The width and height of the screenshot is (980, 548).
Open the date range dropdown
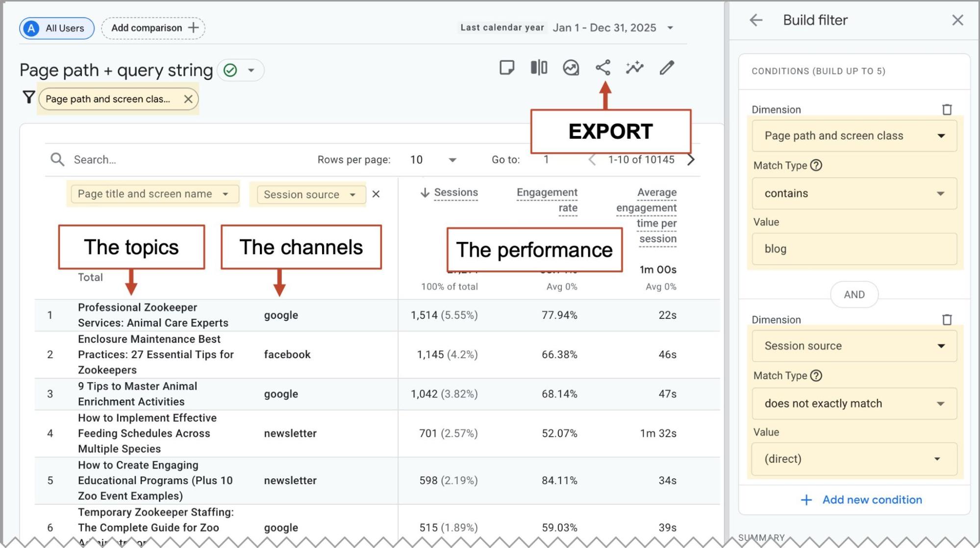pos(670,28)
